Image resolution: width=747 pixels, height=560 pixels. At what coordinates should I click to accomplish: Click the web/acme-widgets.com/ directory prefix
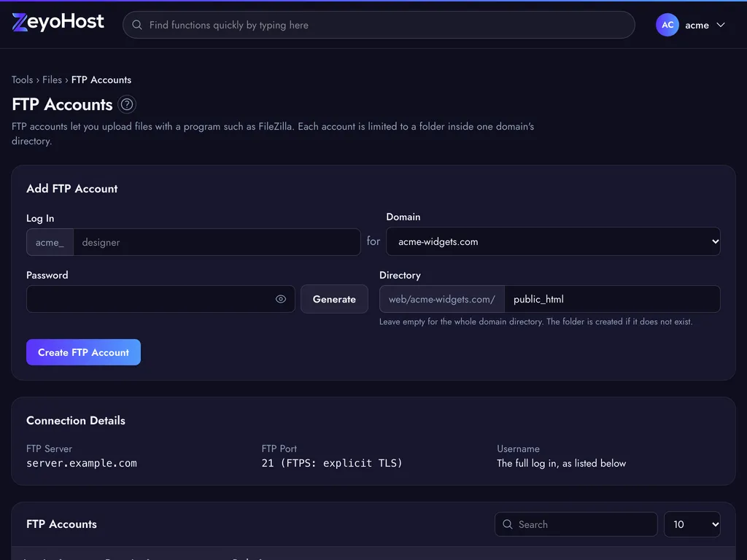click(441, 299)
